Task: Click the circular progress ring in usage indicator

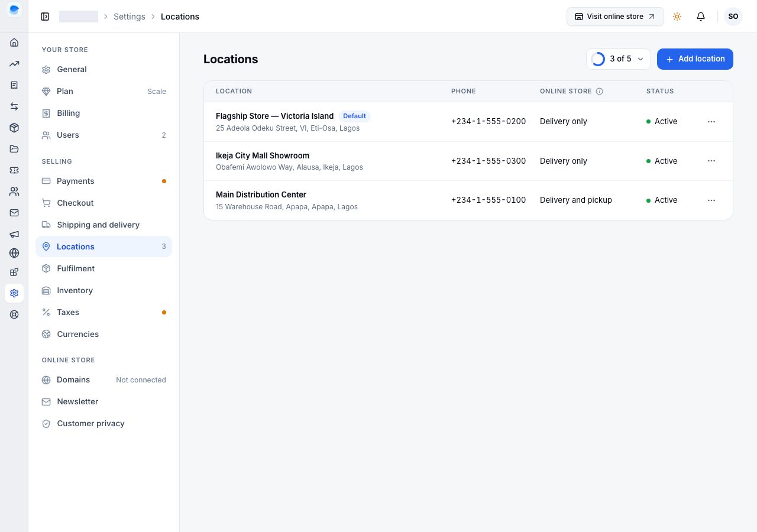Action: pos(598,59)
